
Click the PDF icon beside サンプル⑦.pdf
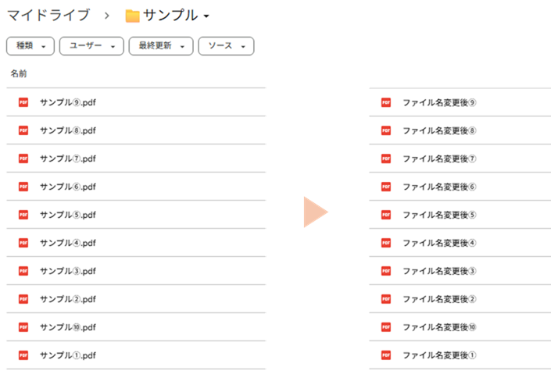[x=23, y=159]
